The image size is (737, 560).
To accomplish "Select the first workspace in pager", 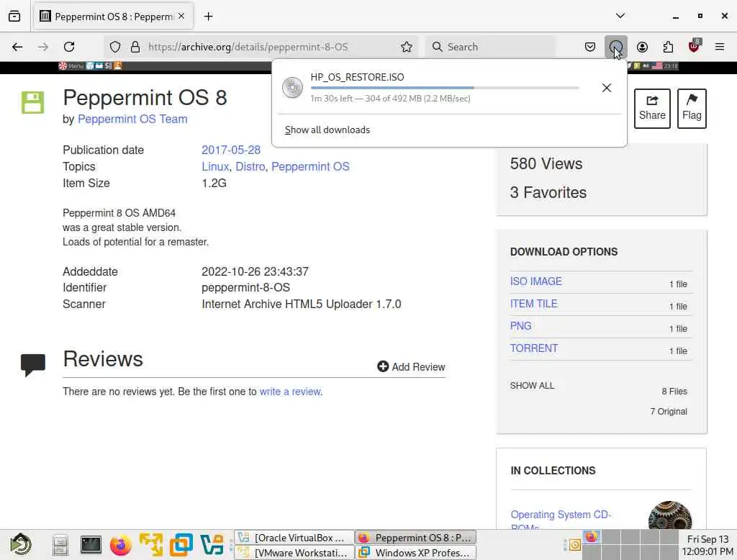I will click(x=592, y=537).
